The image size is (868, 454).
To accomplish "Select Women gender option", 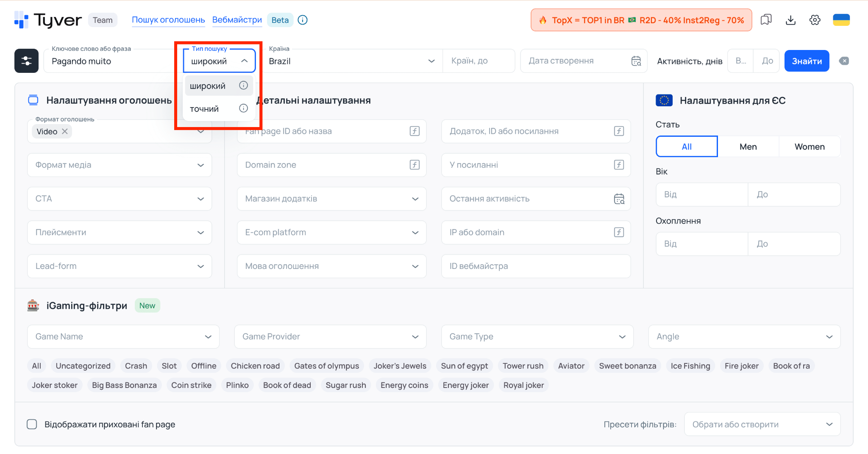I will click(x=810, y=147).
